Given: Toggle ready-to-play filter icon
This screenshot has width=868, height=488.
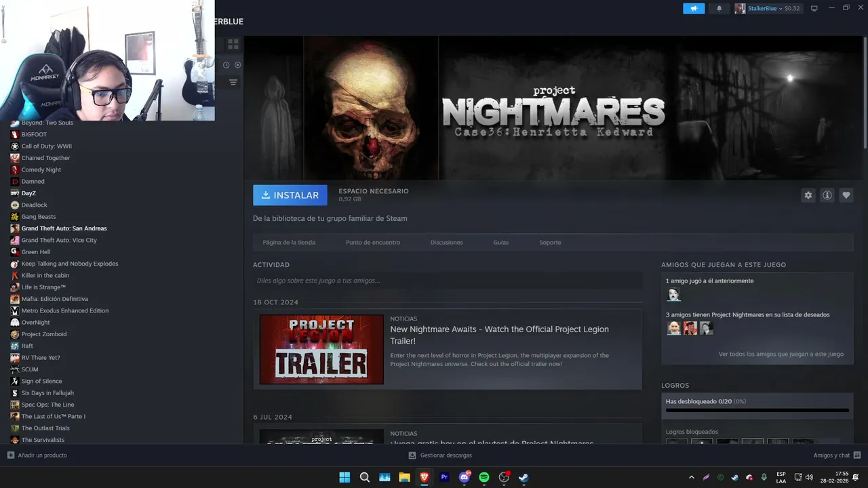Looking at the screenshot, I should pos(238,65).
